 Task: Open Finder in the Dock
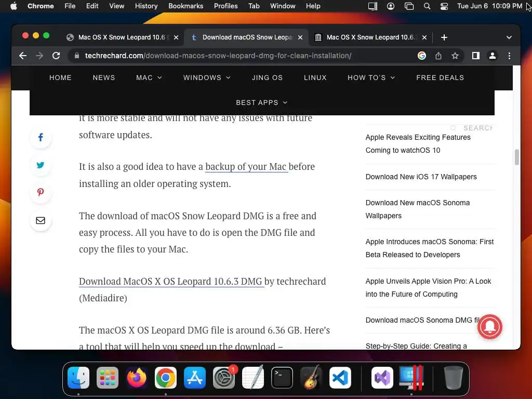click(78, 378)
